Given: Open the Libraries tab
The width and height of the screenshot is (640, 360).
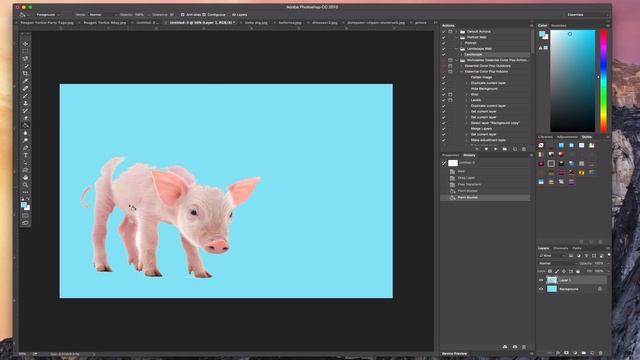Looking at the screenshot, I should (x=545, y=137).
